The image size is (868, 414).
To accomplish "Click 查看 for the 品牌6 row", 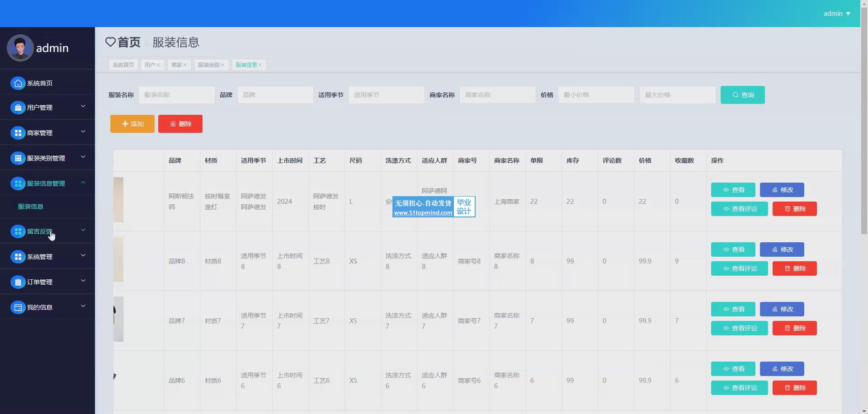I will pyautogui.click(x=733, y=369).
